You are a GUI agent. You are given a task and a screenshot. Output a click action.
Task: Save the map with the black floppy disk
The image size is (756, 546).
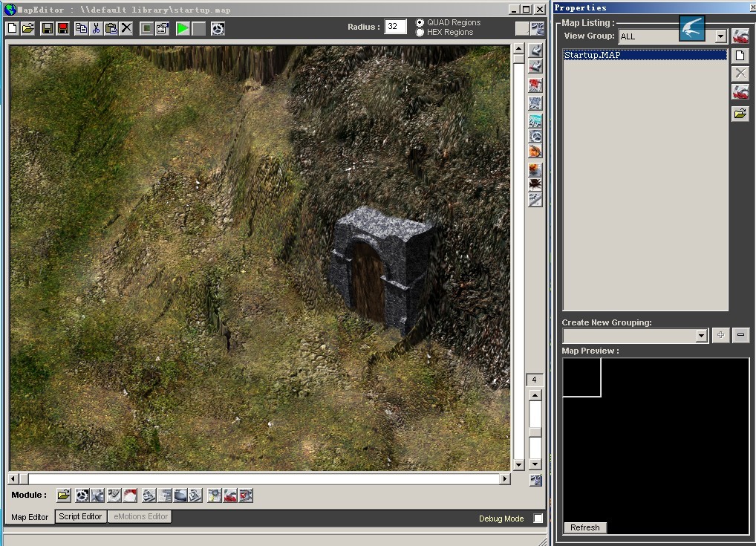click(x=48, y=28)
